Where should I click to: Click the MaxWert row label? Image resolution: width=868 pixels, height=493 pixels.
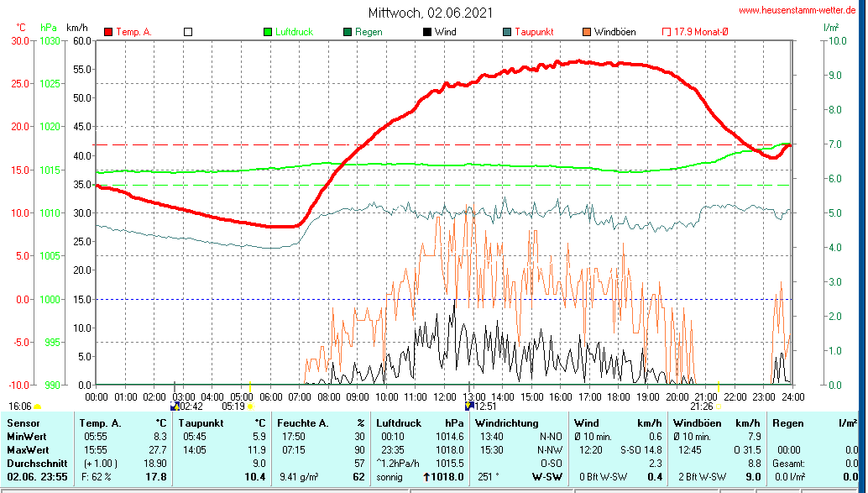(28, 450)
